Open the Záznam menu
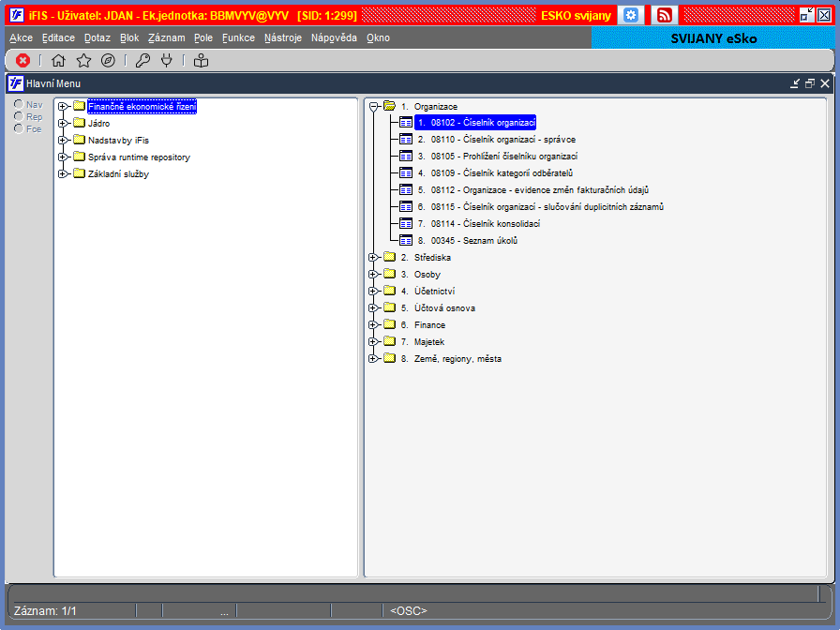840x630 pixels. [167, 38]
